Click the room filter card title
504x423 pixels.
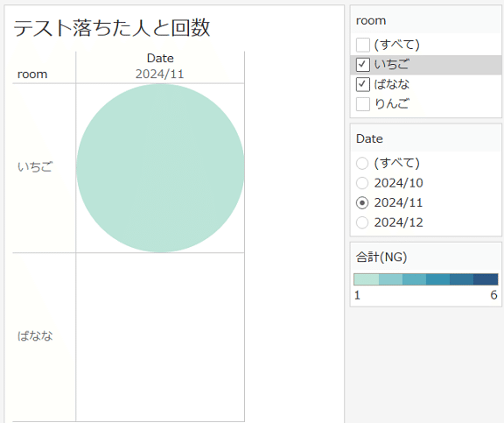click(x=371, y=21)
